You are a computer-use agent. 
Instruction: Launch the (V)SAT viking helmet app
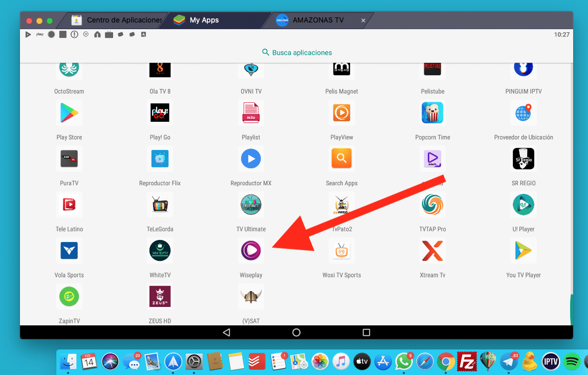click(x=251, y=297)
